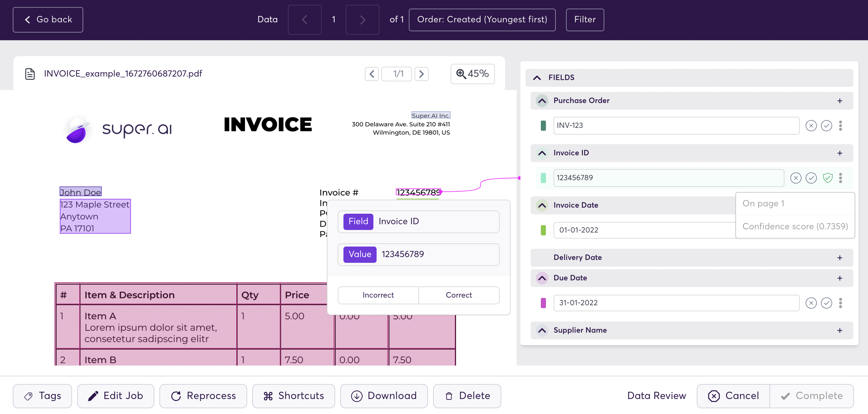
Task: Select the John Doe highlighted annotation
Action: click(x=81, y=192)
